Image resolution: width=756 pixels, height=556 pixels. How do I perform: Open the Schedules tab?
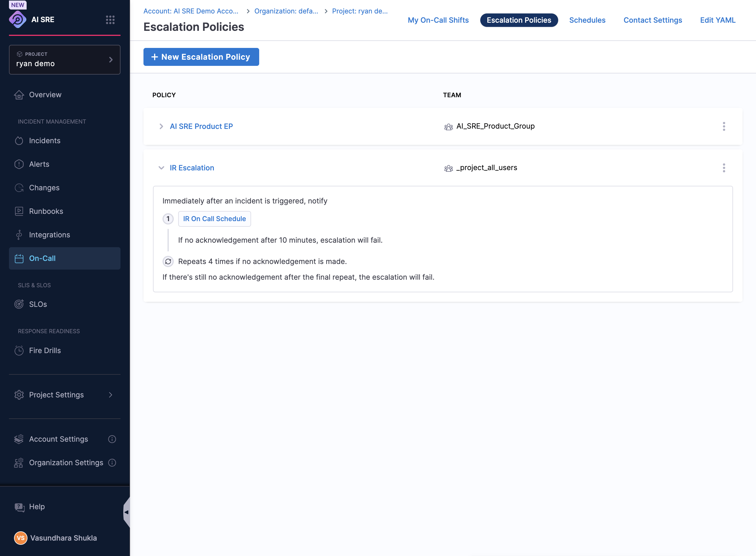pyautogui.click(x=587, y=20)
